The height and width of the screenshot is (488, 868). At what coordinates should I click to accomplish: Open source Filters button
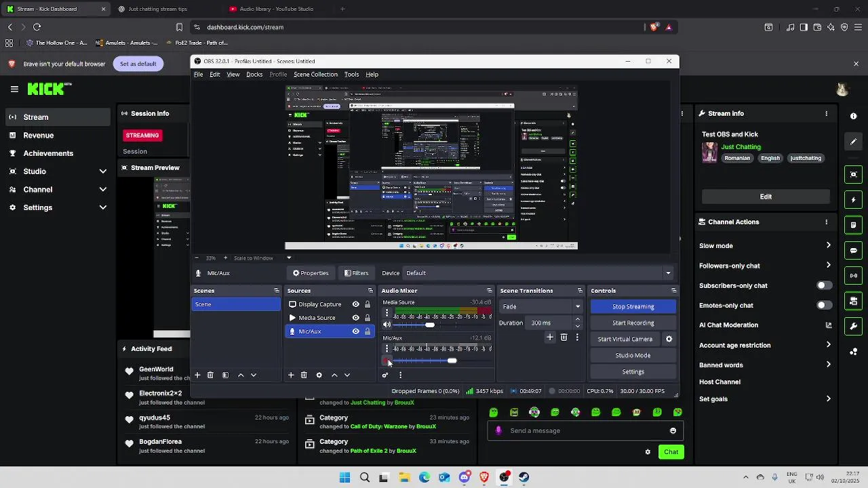(356, 273)
